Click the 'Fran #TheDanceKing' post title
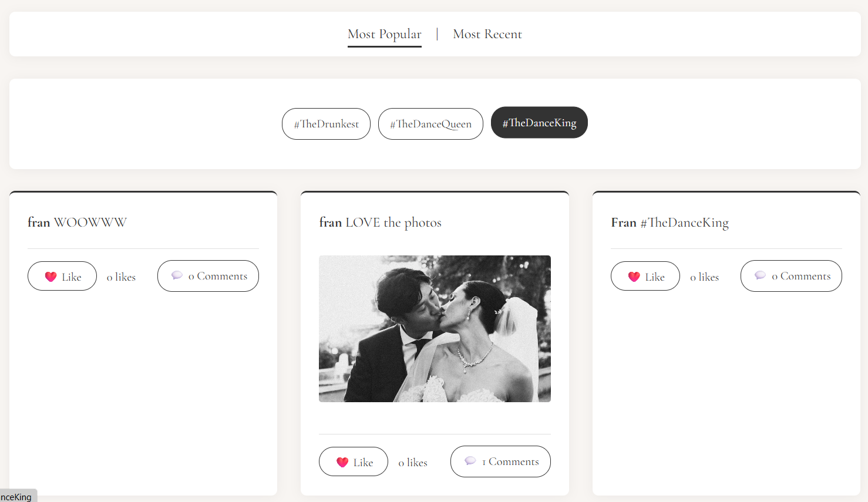868x502 pixels. pyautogui.click(x=669, y=223)
